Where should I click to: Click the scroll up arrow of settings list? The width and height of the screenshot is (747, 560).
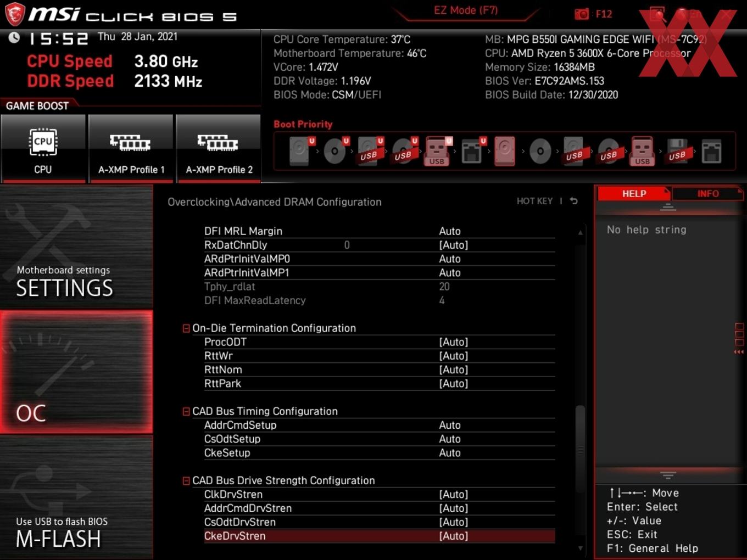[x=580, y=233]
